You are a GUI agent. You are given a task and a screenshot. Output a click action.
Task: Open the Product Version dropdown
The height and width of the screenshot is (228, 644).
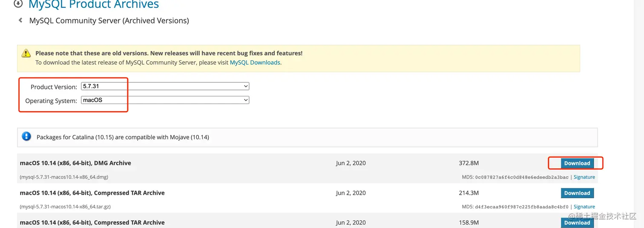[x=165, y=86]
